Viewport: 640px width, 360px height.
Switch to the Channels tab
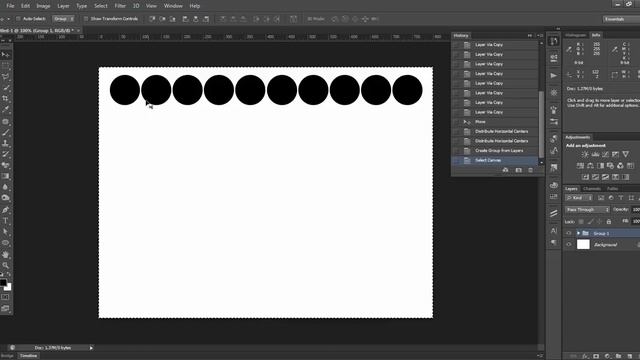(592, 189)
